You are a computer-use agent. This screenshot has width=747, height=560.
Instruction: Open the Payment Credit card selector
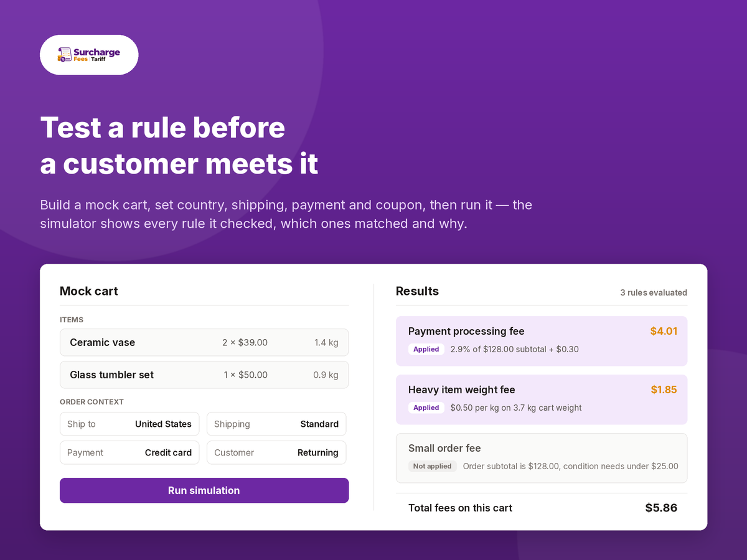click(x=129, y=452)
